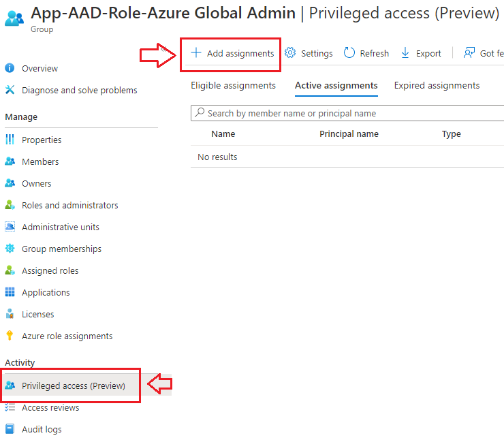Click the Overview info icon
The height and width of the screenshot is (442, 504).
(10, 68)
